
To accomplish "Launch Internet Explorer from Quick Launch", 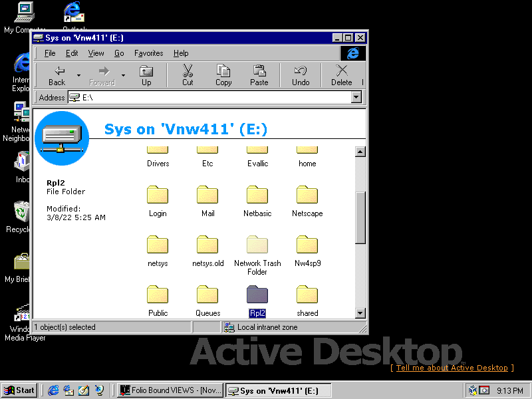I will pos(53,390).
